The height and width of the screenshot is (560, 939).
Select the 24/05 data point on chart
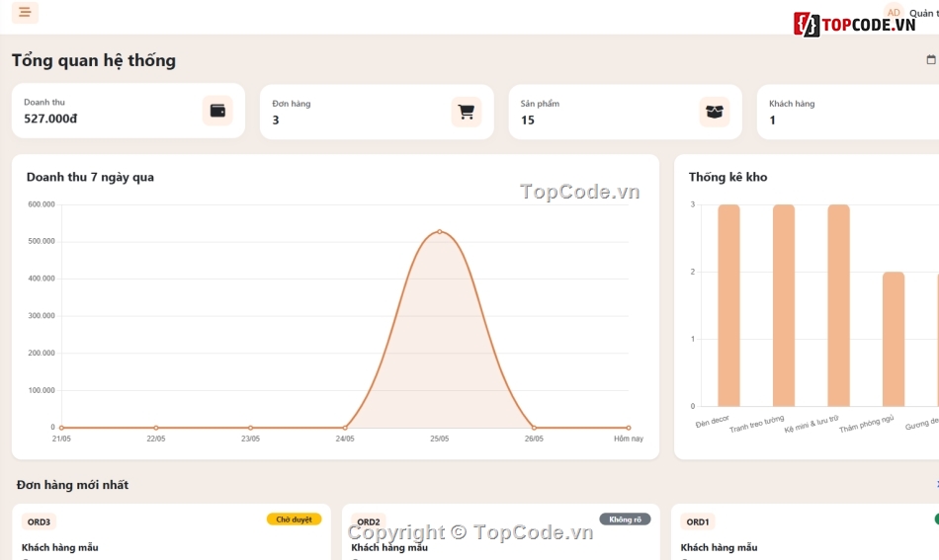click(x=345, y=428)
